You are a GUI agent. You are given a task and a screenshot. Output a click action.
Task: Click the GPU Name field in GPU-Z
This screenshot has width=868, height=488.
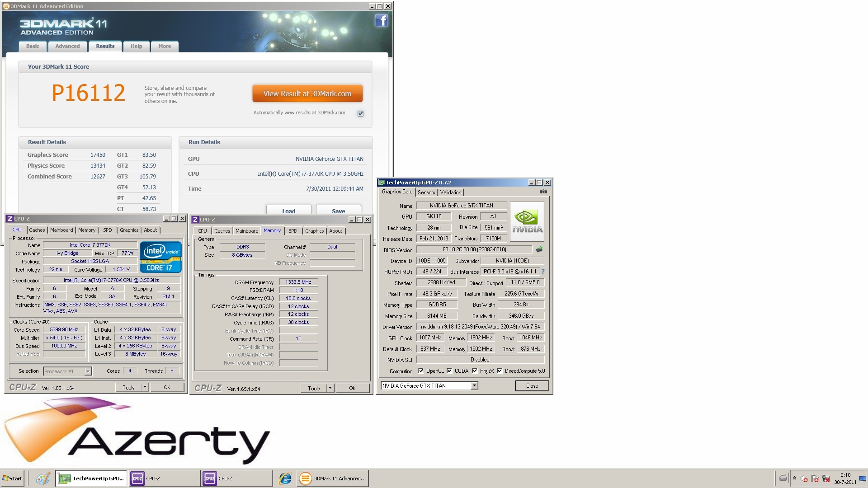tap(461, 206)
